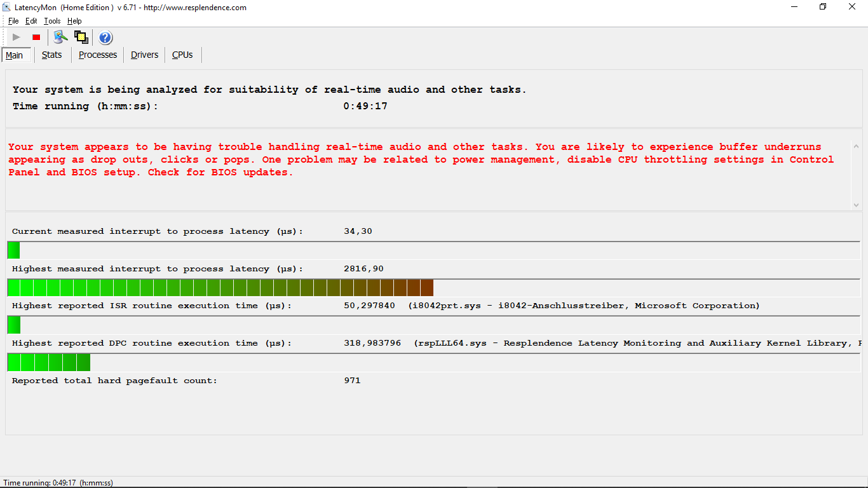Open the File menu
Screen dimensions: 868x488
click(x=13, y=21)
